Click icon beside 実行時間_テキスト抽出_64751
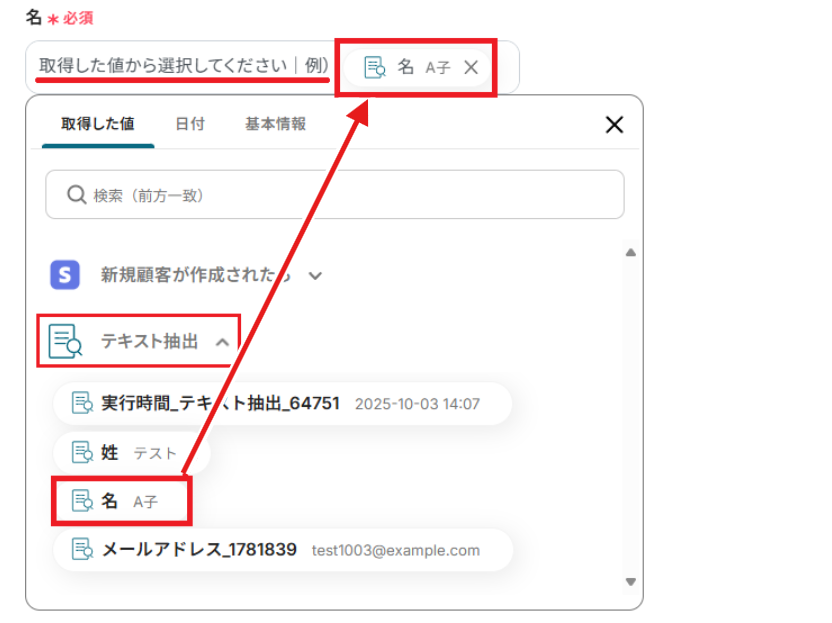 (x=82, y=403)
